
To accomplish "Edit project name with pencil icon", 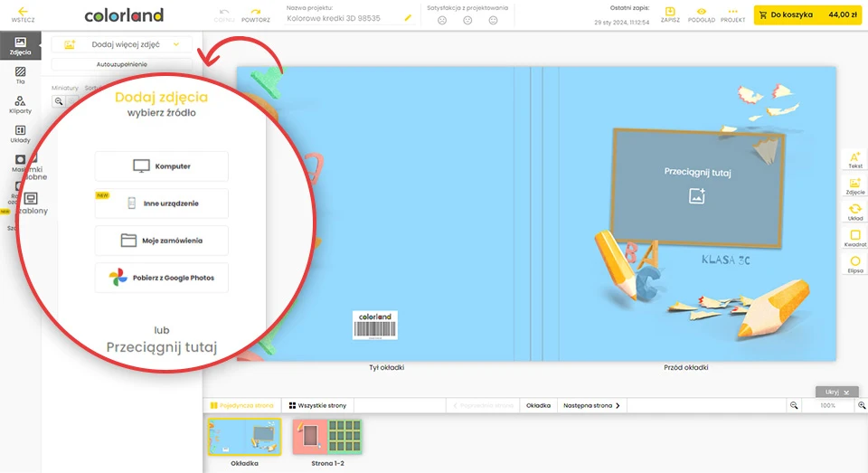I will point(408,18).
